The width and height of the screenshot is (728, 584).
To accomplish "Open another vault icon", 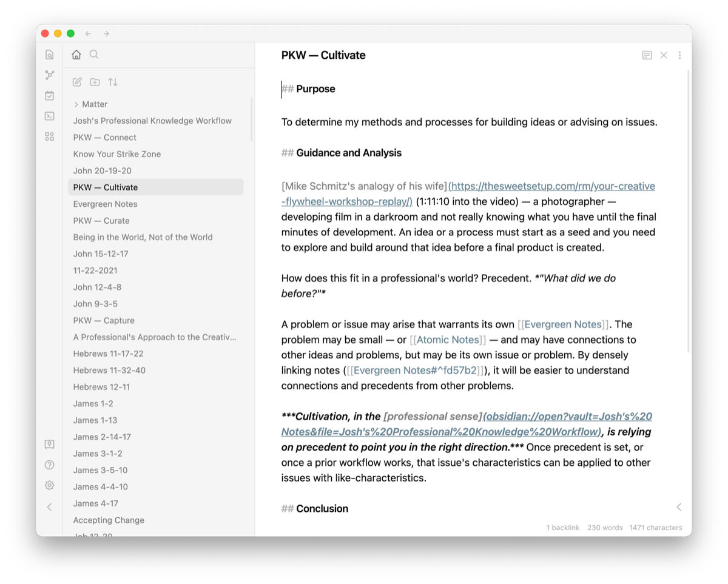I will click(x=50, y=445).
